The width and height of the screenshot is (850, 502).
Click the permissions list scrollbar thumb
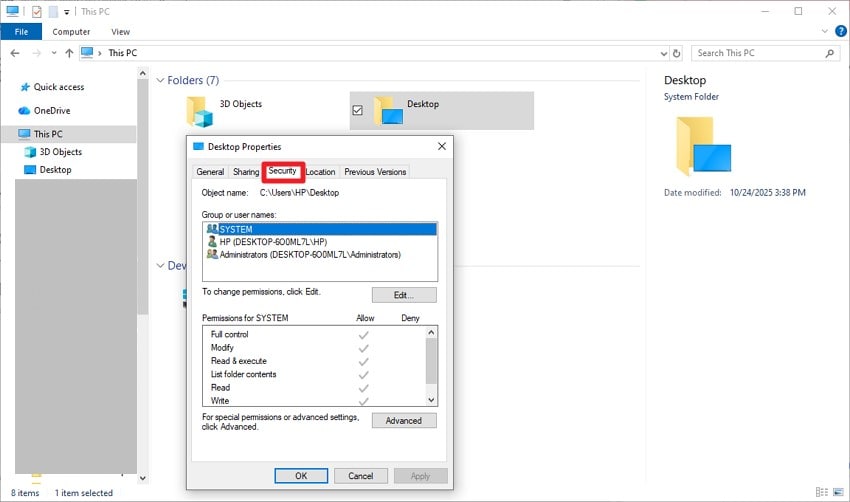tap(431, 361)
